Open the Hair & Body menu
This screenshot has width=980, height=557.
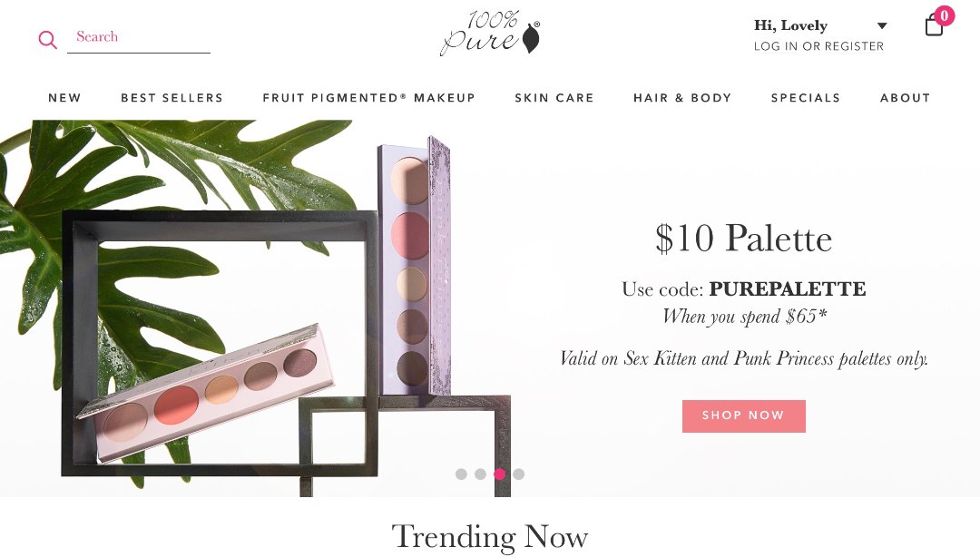point(682,98)
